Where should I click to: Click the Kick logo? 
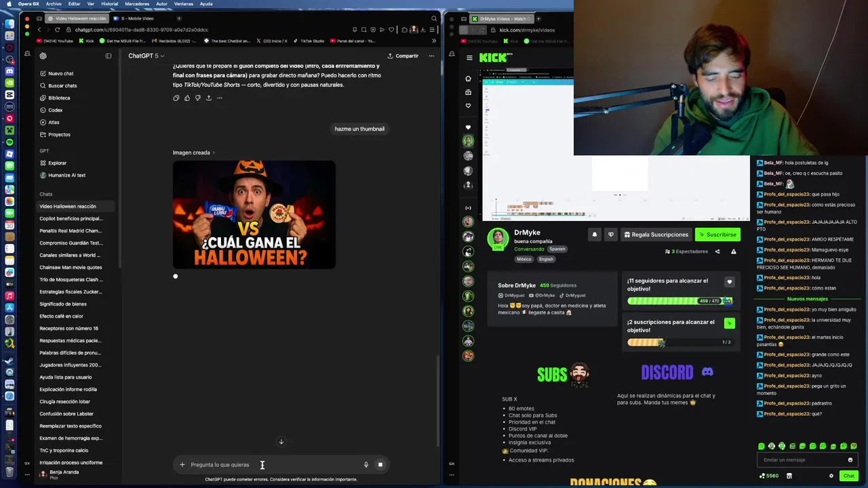495,58
